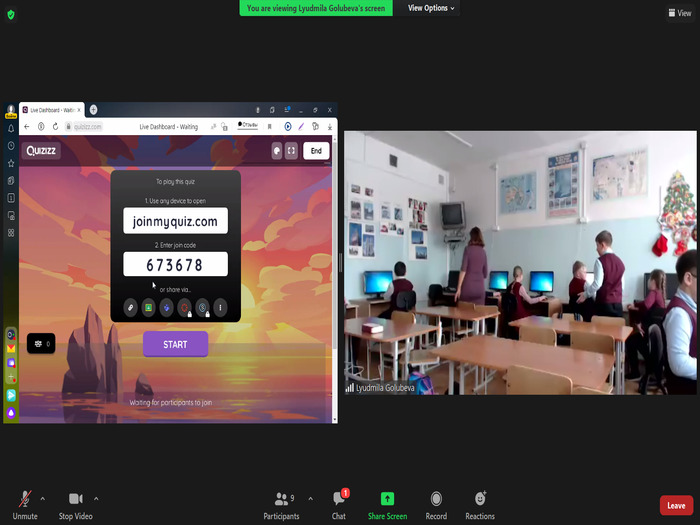Click the Alice assistant icon in sidebar
The height and width of the screenshot is (525, 700).
coord(11,413)
